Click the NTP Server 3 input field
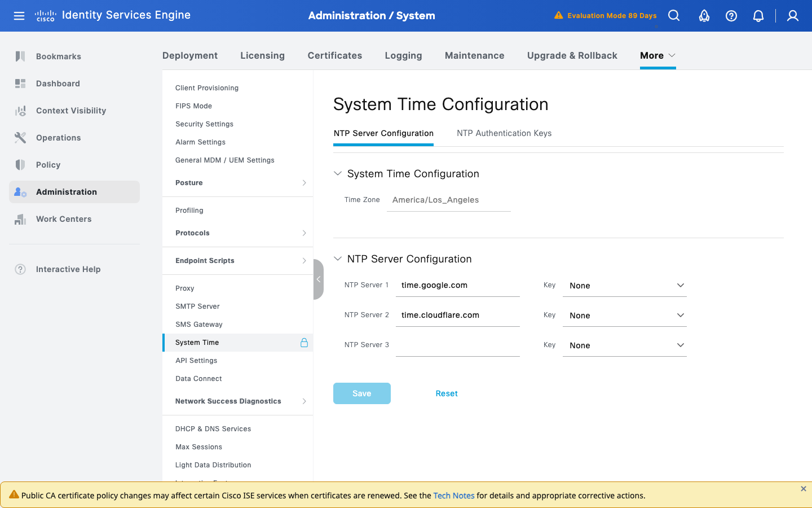Image resolution: width=812 pixels, height=508 pixels. [458, 345]
